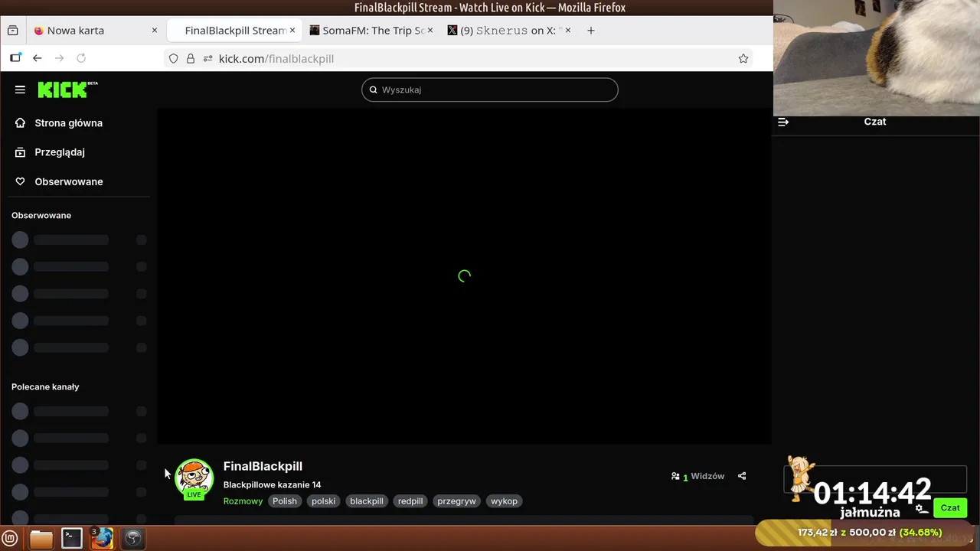Click the Firefox back arrow
980x551 pixels.
click(37, 58)
